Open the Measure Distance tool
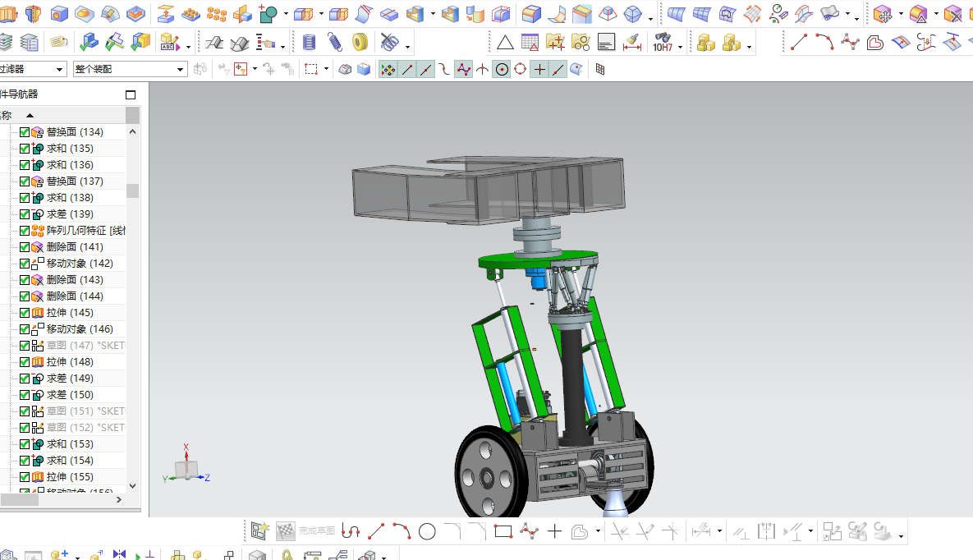Screen dimensions: 973x560 point(631,42)
